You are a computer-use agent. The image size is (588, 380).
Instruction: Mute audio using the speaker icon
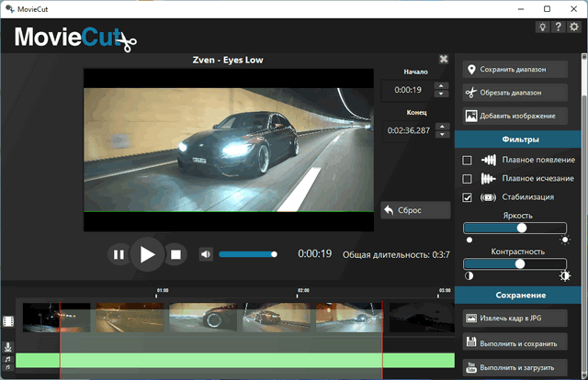click(206, 254)
